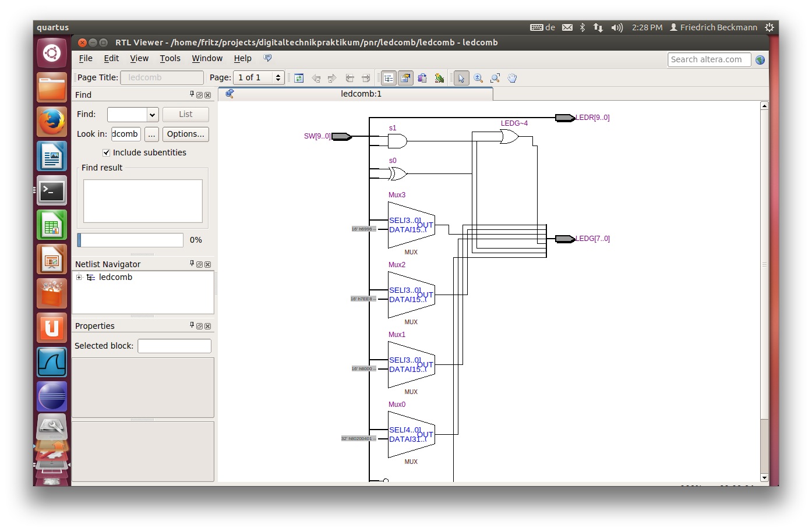Click the parrot icon in toolbar
Screen dimensions: 812x532
click(x=439, y=78)
